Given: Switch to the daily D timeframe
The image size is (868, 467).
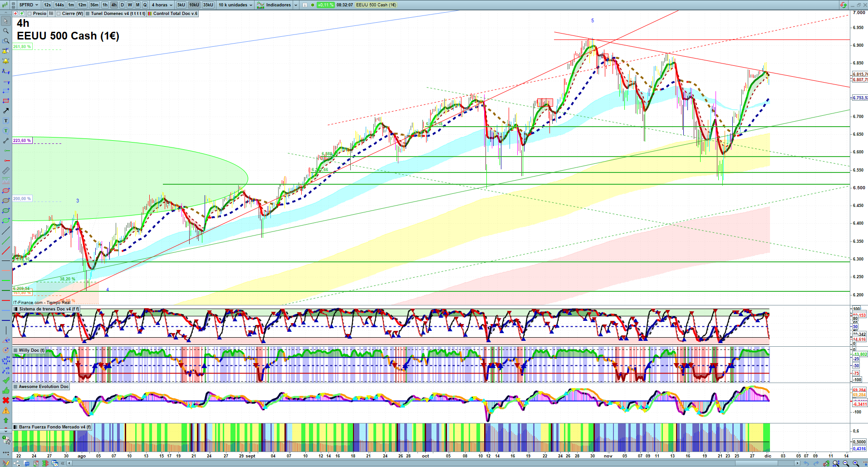Looking at the screenshot, I should [122, 5].
